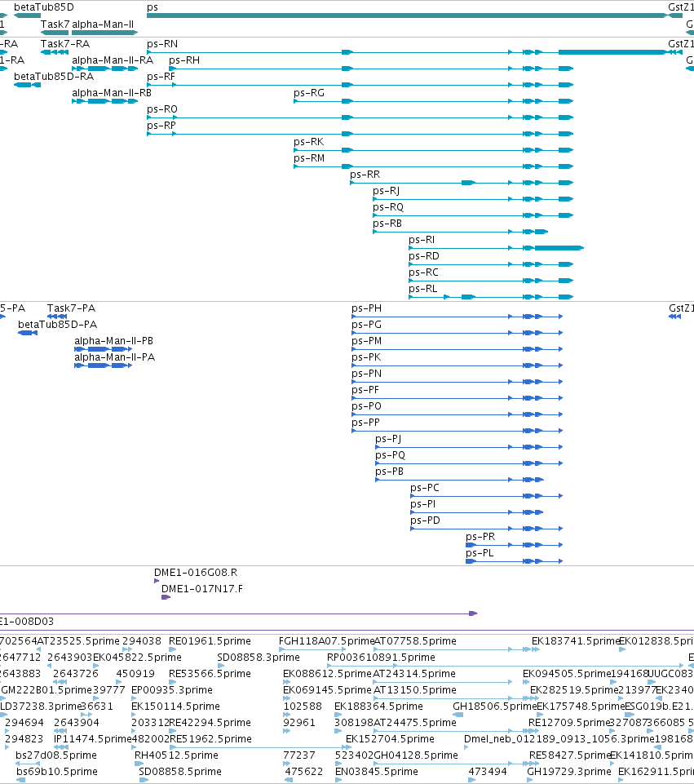The image size is (694, 784).
Task: Select EST label bs69b10.5prime
Action: tap(57, 772)
